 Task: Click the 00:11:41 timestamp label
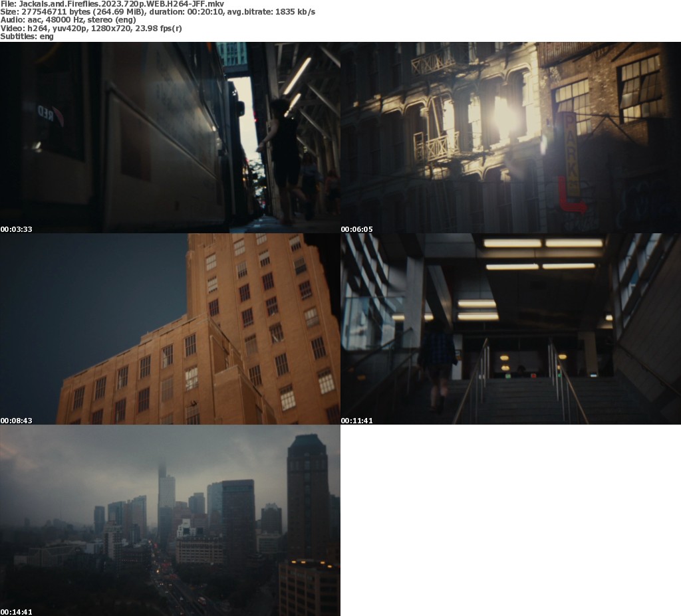(x=357, y=421)
